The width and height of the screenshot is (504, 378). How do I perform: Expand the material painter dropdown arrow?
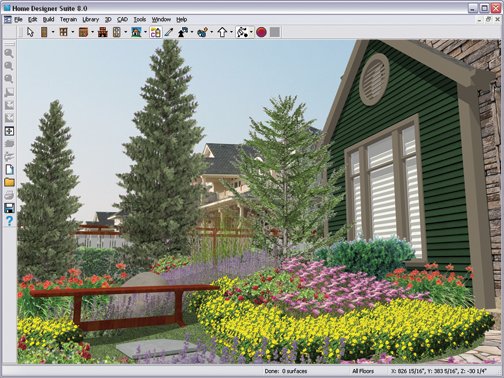212,32
